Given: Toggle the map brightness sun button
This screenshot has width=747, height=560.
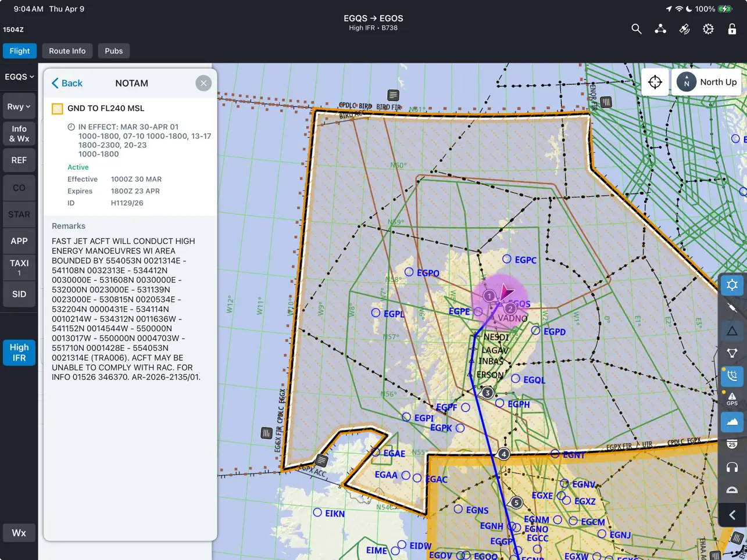Looking at the screenshot, I should [732, 285].
